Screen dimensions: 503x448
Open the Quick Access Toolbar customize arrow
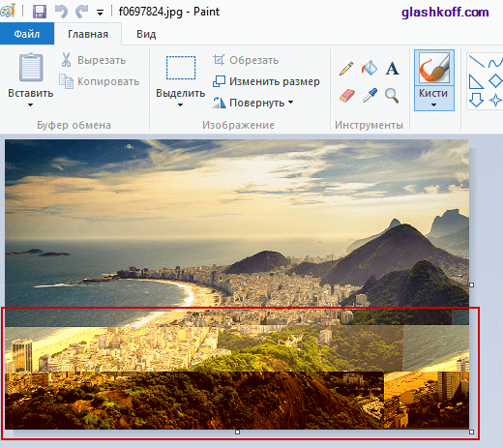point(101,13)
